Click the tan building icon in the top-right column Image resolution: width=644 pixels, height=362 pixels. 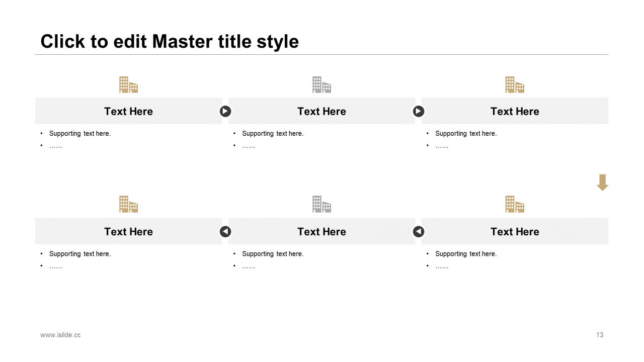pyautogui.click(x=515, y=85)
